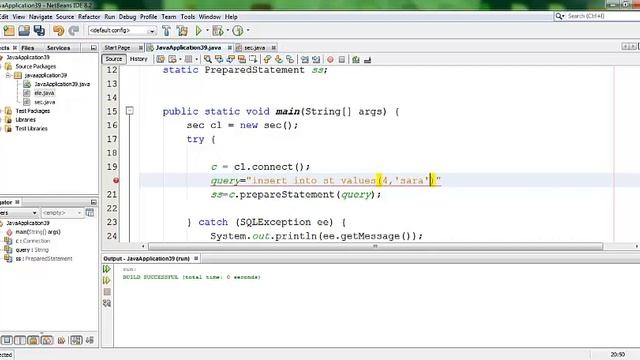Screen dimensions: 640x360
Task: Switch to the Services panel tab
Action: (x=58, y=48)
